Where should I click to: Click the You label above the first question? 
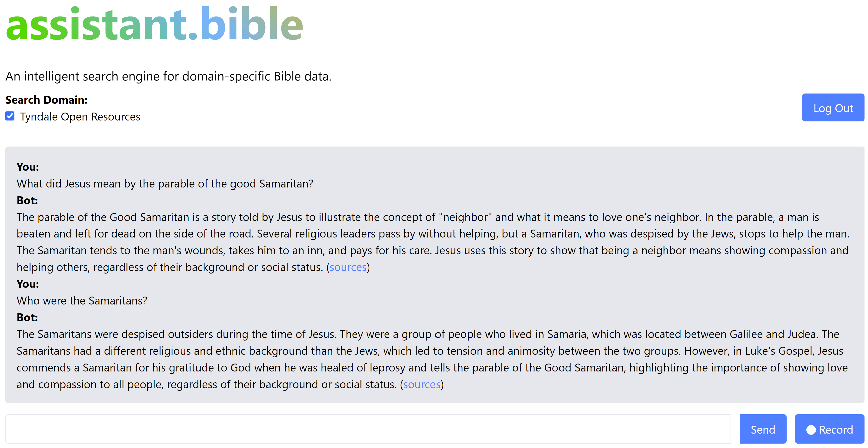27,167
